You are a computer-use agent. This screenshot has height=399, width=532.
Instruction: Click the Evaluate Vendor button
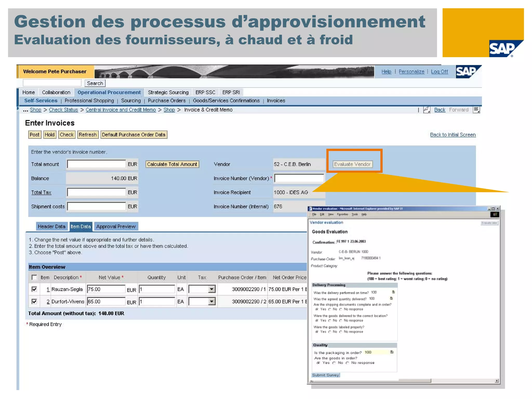point(353,164)
